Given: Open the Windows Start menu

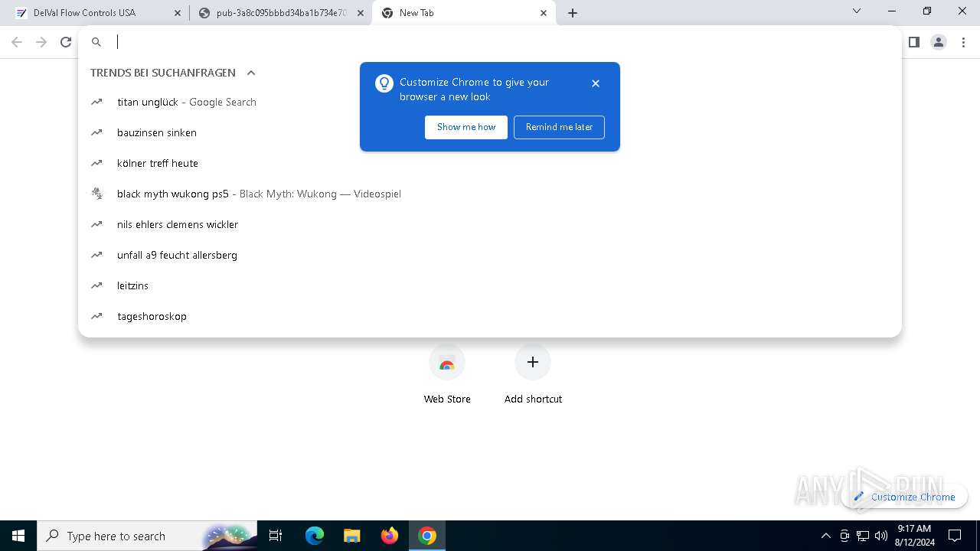Looking at the screenshot, I should coord(18,536).
